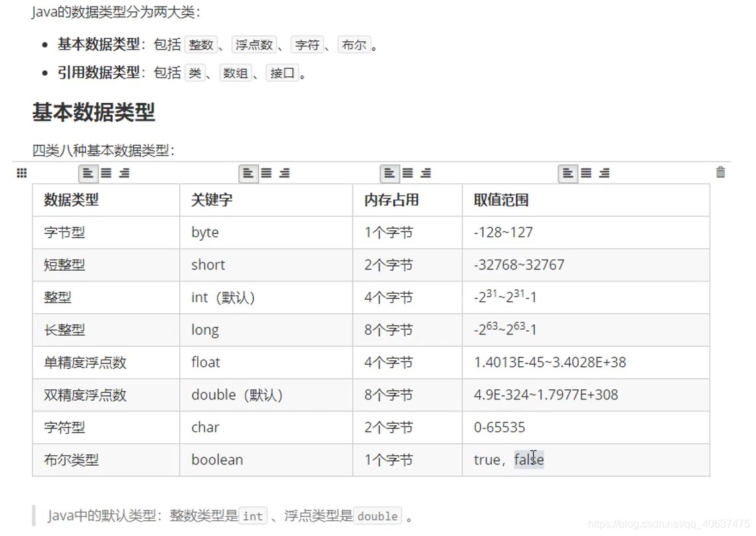756x536 pixels.
Task: Click the 短整型 cell
Action: point(106,265)
